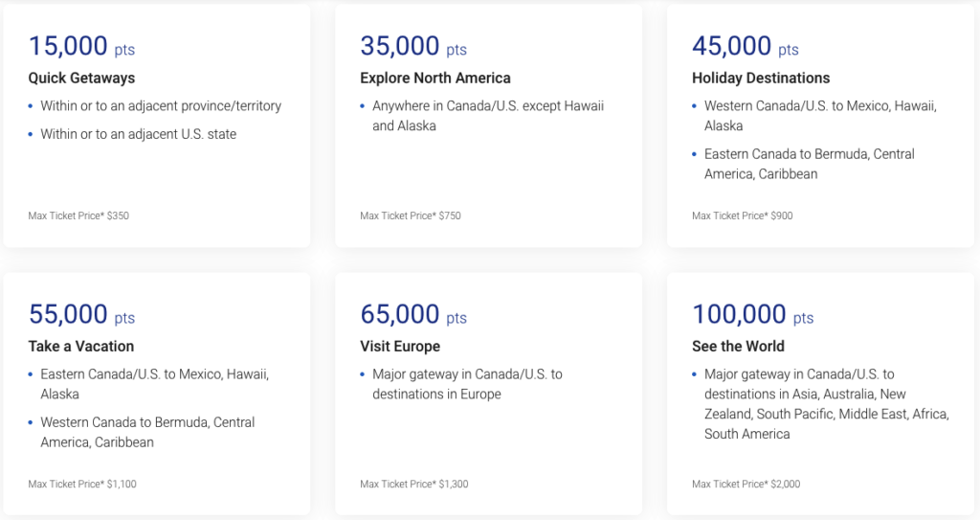Click 'Within or to an adjacent U.S. state' bullet

pyautogui.click(x=139, y=134)
